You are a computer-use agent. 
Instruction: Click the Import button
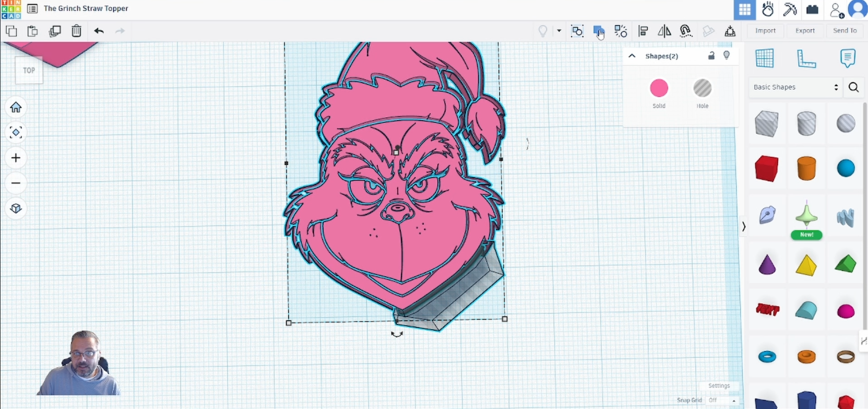765,31
